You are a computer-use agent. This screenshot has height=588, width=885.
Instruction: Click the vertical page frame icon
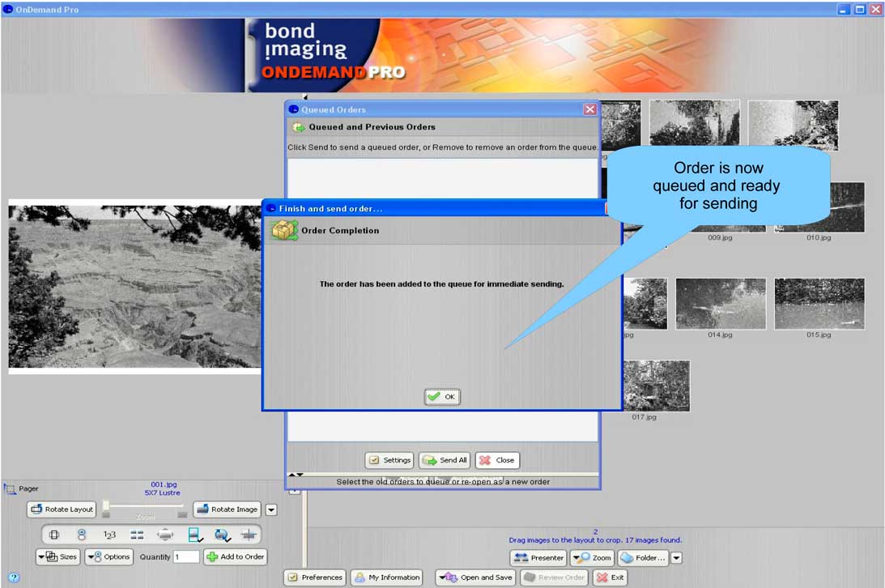point(54,535)
